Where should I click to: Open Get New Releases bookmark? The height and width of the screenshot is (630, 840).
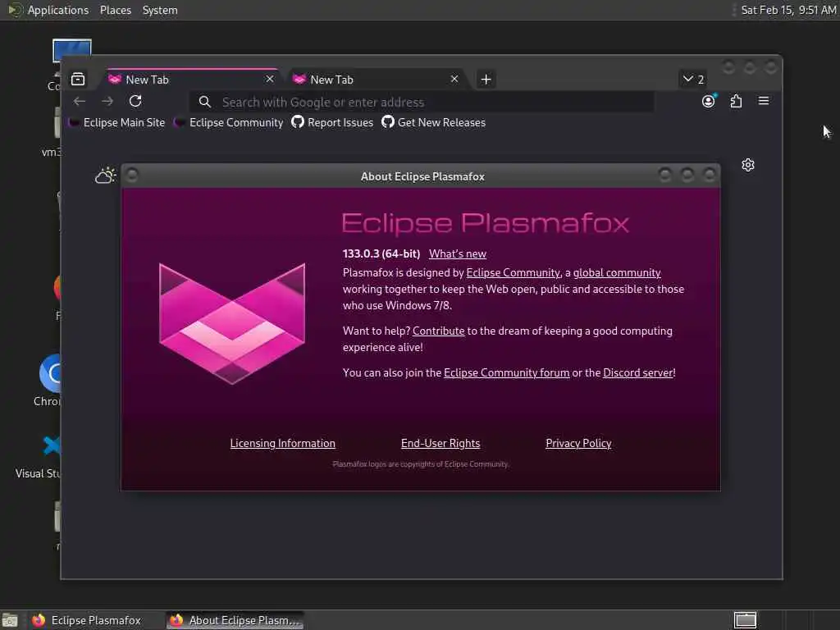[x=433, y=123]
